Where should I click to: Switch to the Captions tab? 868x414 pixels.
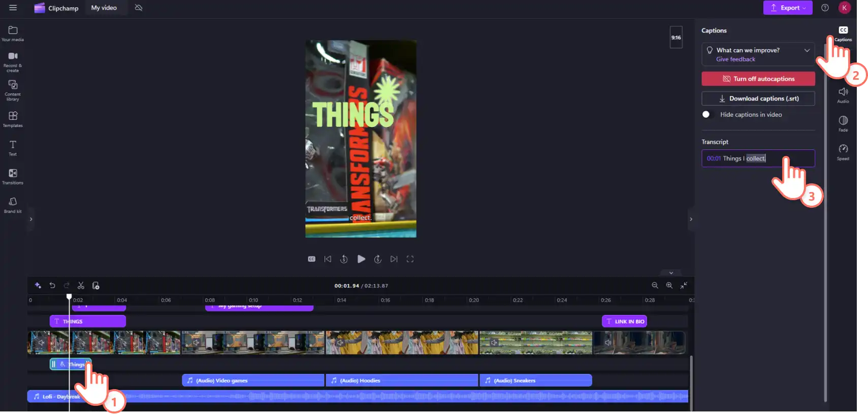[x=843, y=34]
